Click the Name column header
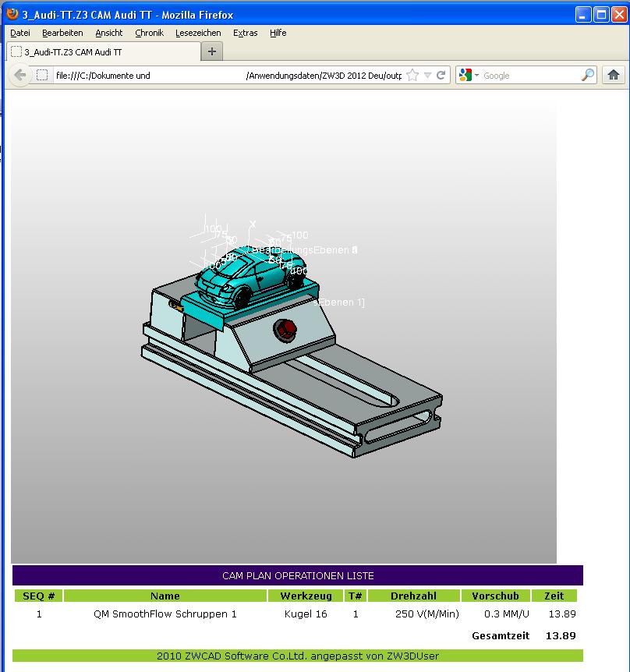Screen dimensions: 630x672 pos(165,596)
